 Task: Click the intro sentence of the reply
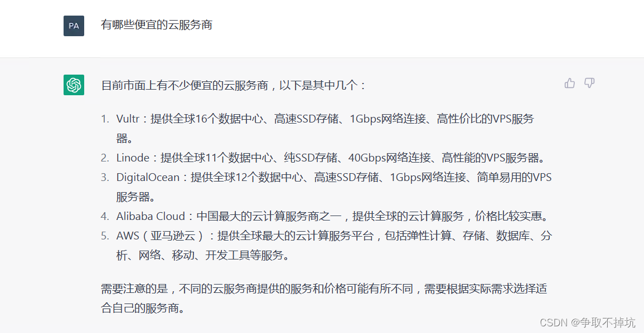(x=233, y=85)
